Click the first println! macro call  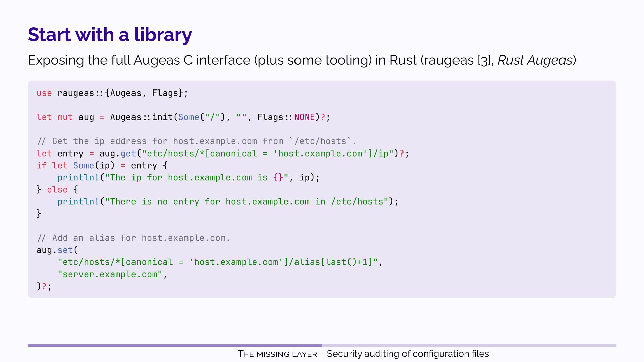coord(78,178)
